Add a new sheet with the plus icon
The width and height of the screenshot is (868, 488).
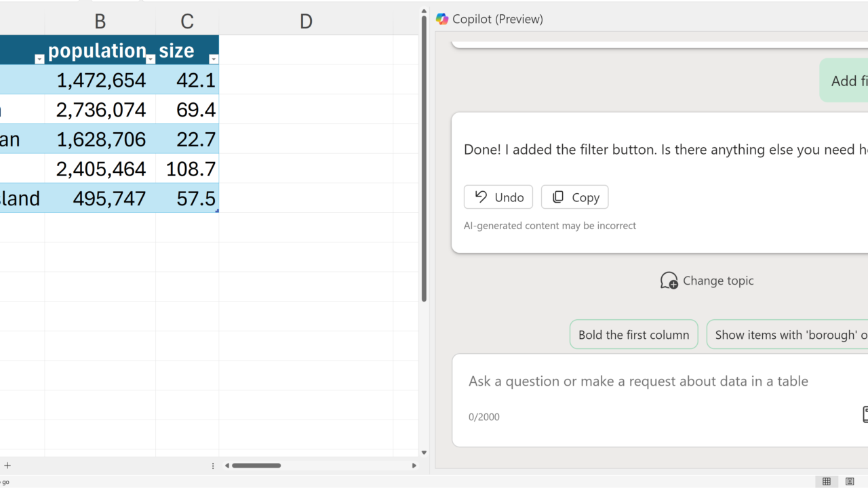(x=7, y=466)
